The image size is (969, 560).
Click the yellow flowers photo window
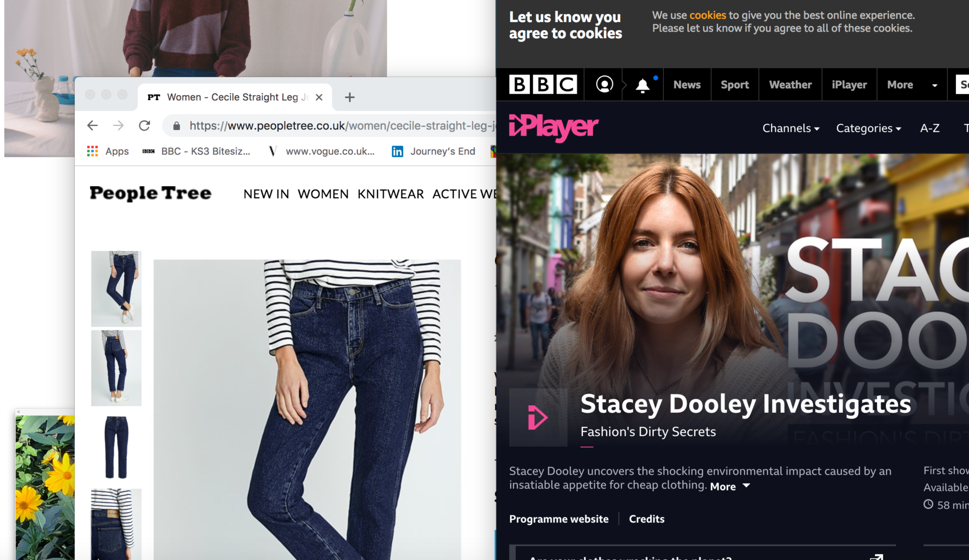point(45,485)
